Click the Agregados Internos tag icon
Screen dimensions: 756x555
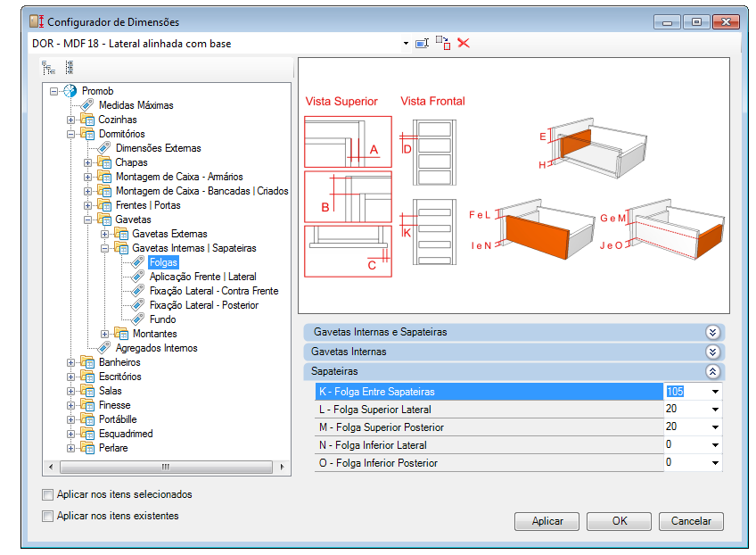pos(104,347)
